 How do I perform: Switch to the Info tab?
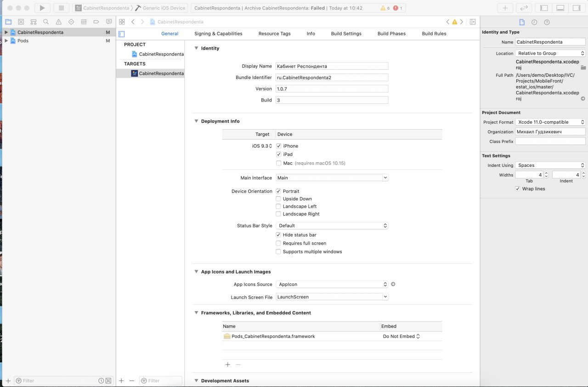(x=311, y=34)
